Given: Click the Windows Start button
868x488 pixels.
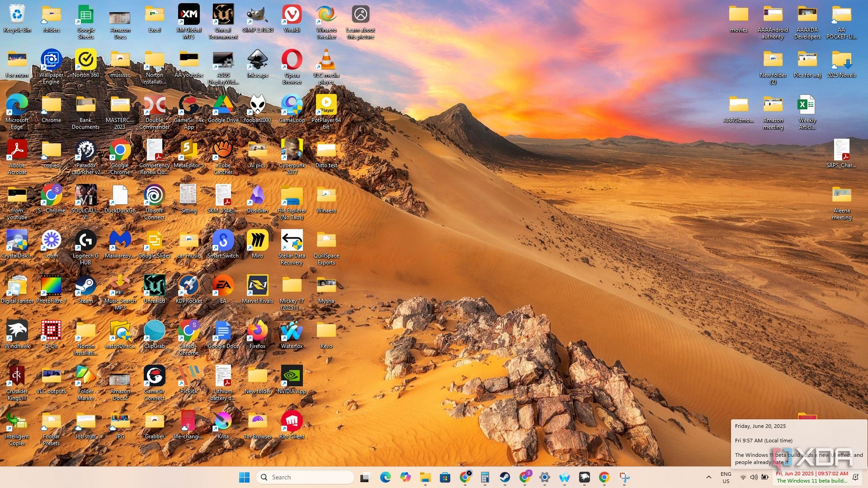Looking at the screenshot, I should click(x=244, y=477).
